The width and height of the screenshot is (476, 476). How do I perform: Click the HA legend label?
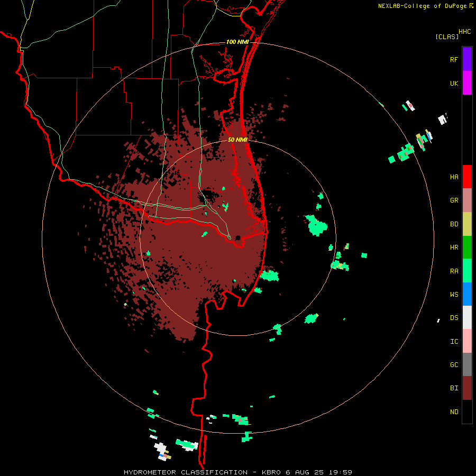pyautogui.click(x=454, y=177)
